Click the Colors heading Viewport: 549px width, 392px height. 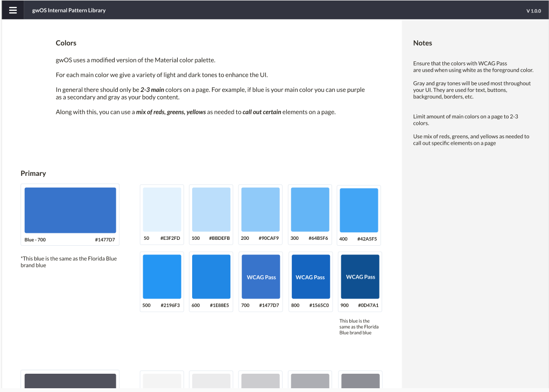tap(66, 43)
